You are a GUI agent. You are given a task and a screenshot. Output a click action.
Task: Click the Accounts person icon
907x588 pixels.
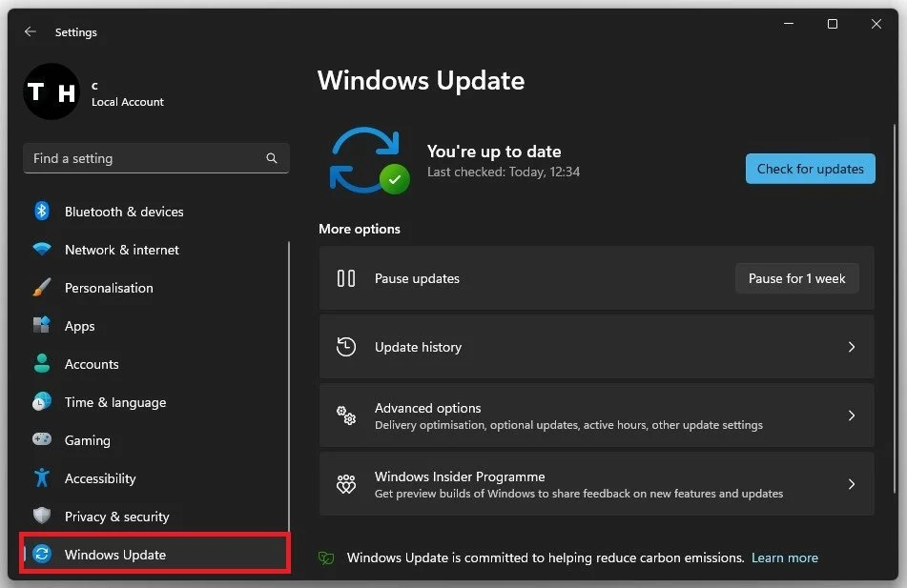point(42,363)
